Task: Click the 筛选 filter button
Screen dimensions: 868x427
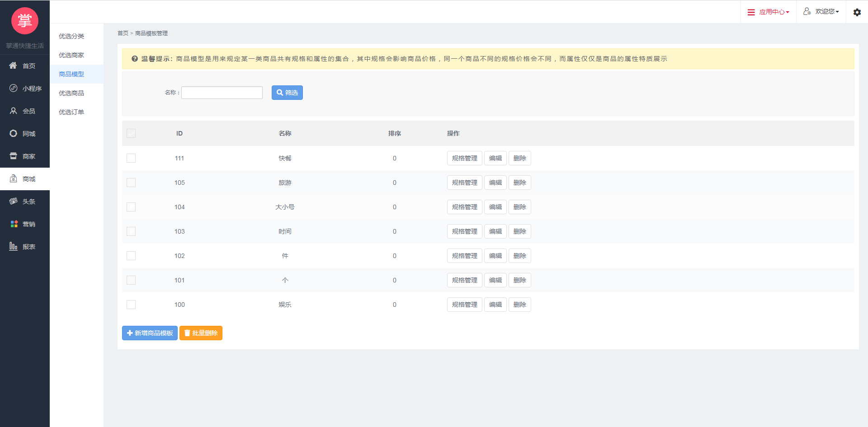Action: pos(287,93)
